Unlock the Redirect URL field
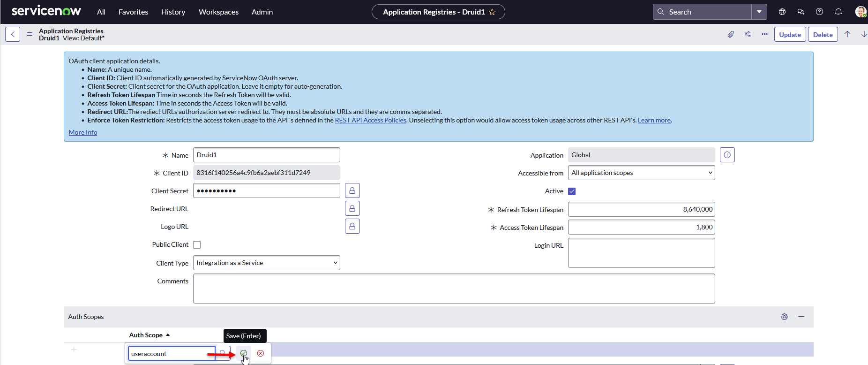 (352, 208)
